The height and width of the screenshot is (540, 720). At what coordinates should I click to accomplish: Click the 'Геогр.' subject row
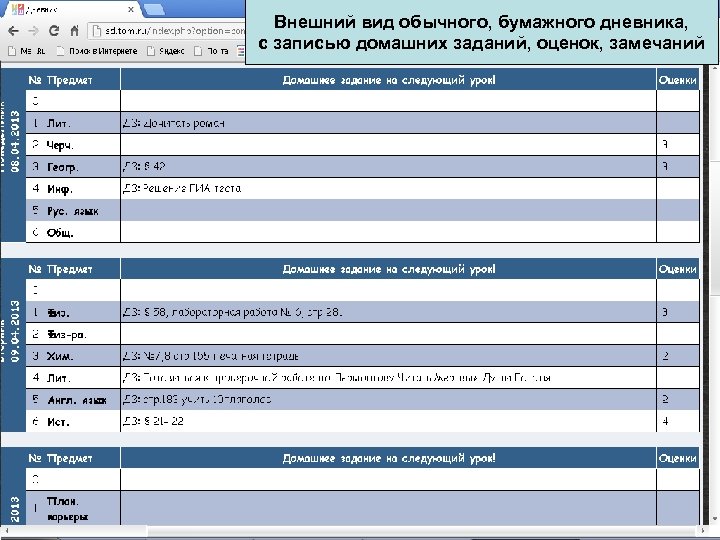point(62,167)
